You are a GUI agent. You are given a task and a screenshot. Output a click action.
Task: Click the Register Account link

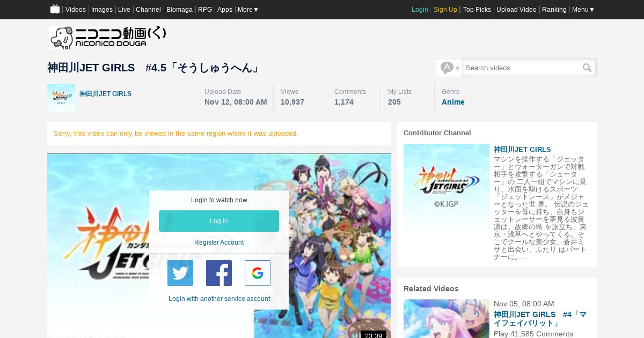[x=219, y=243]
